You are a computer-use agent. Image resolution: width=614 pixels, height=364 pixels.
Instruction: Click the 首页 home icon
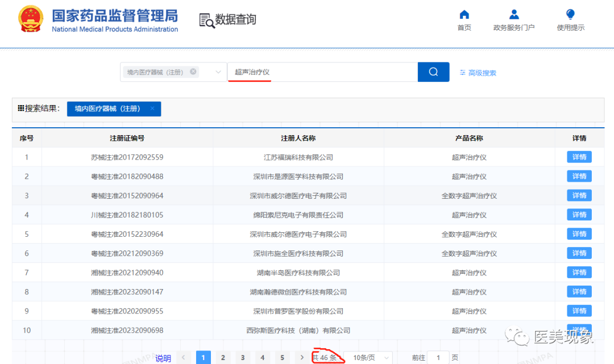pyautogui.click(x=464, y=14)
